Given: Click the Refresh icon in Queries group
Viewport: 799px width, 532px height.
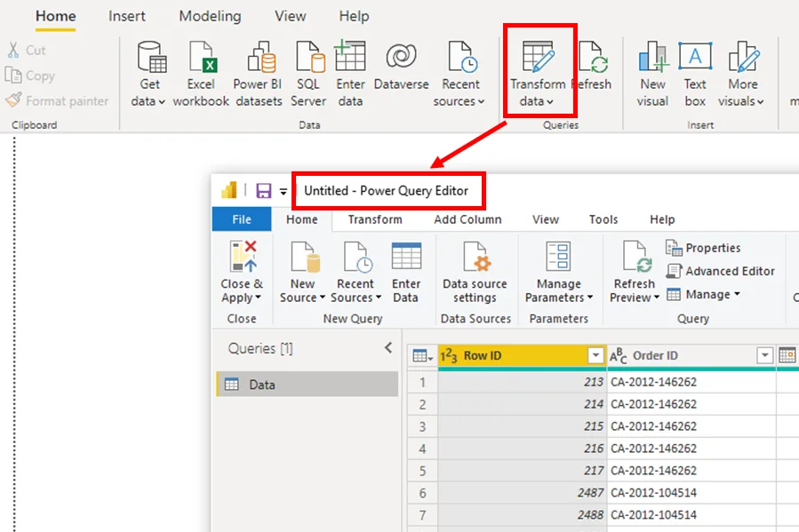Looking at the screenshot, I should [594, 57].
